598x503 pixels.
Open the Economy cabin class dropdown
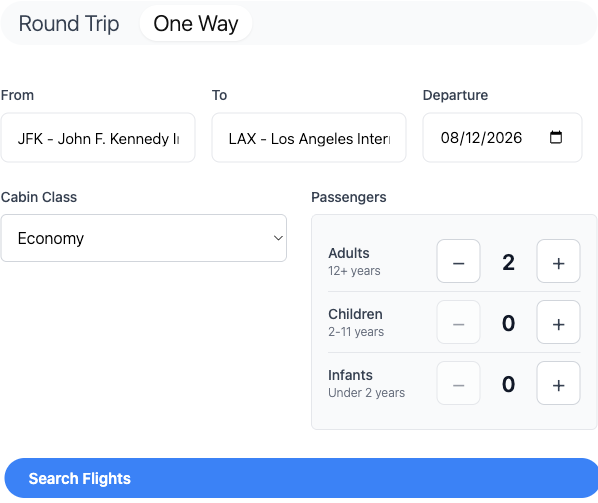pos(144,238)
